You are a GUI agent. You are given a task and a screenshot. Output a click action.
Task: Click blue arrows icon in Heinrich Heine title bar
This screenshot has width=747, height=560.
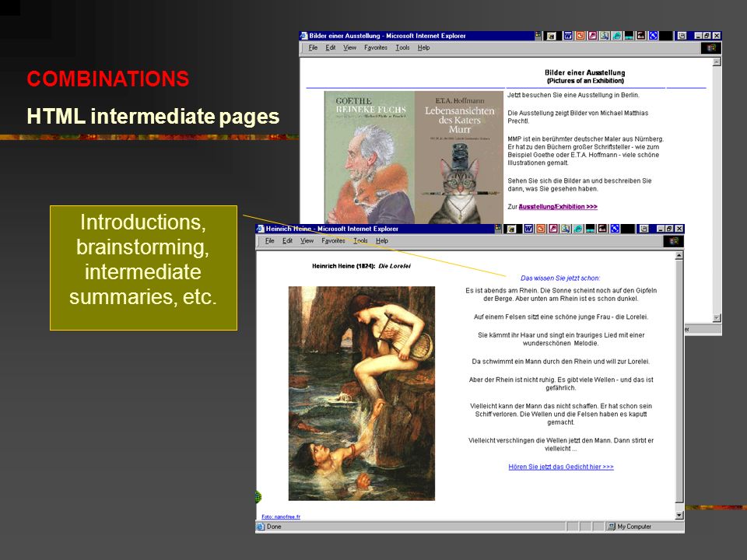point(615,229)
